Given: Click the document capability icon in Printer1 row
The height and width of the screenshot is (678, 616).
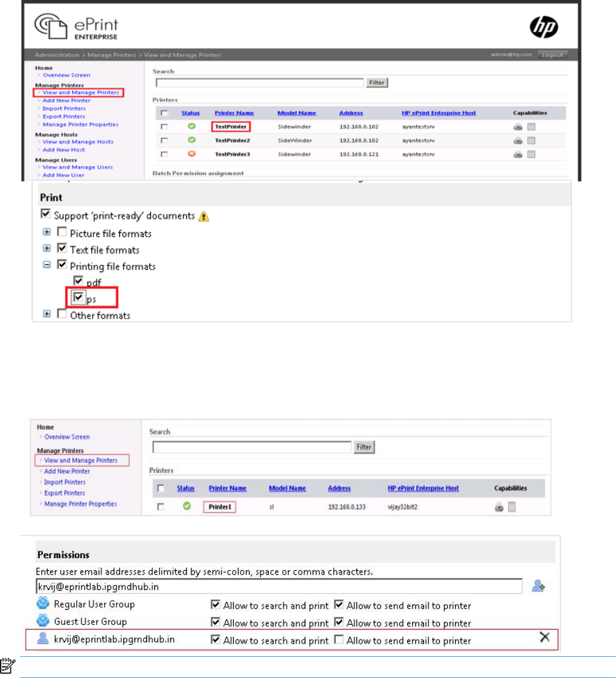Looking at the screenshot, I should [512, 507].
